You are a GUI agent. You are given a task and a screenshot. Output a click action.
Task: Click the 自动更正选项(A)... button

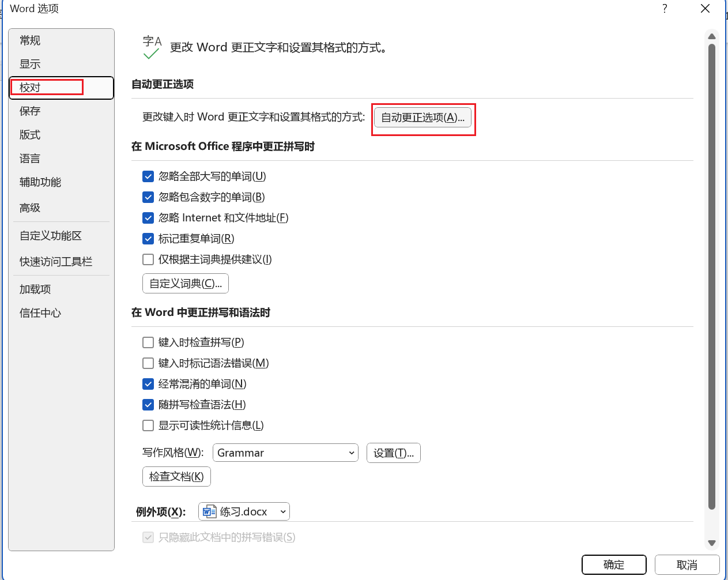tap(423, 117)
